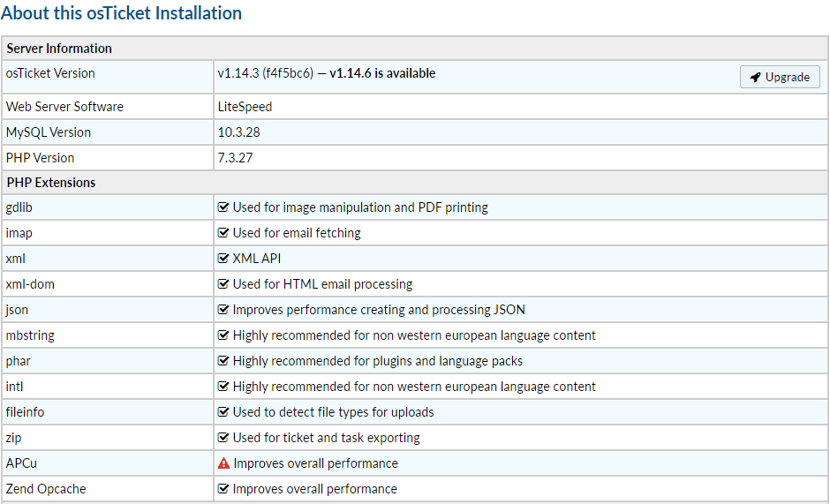Click the 'MySQL Version' label
The height and width of the screenshot is (504, 830).
pyautogui.click(x=49, y=132)
